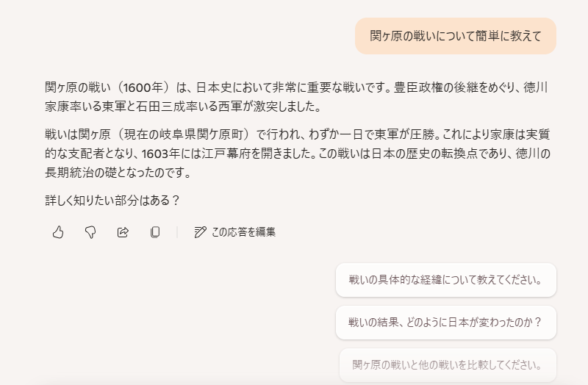This screenshot has width=588, height=385.
Task: Click the share response arrow icon
Action: (123, 232)
